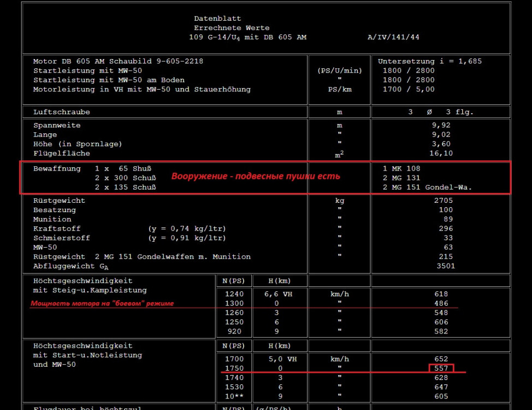The height and width of the screenshot is (410, 532).
Task: Click the length value '9,02'
Action: (x=441, y=135)
